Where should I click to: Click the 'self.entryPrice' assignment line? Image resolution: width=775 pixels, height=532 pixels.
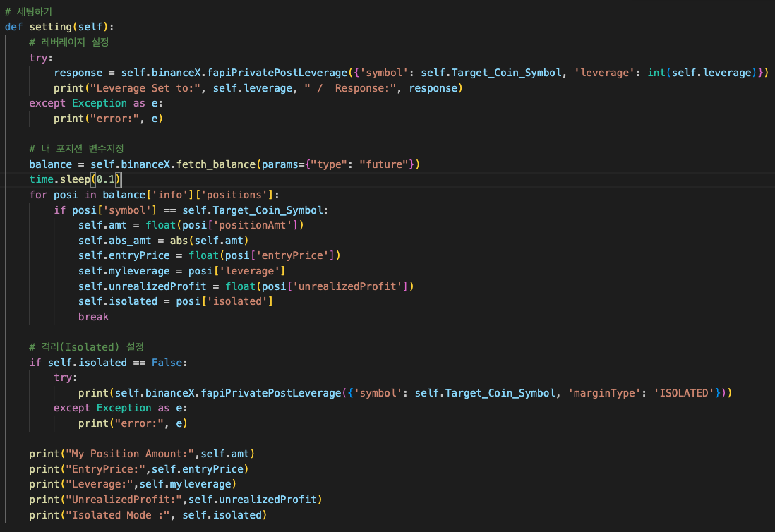[x=209, y=255]
